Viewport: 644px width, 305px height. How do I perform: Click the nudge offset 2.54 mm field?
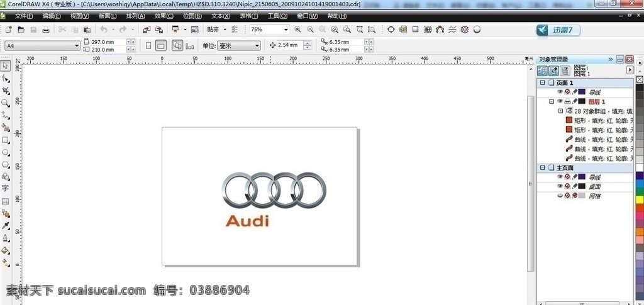pyautogui.click(x=290, y=45)
